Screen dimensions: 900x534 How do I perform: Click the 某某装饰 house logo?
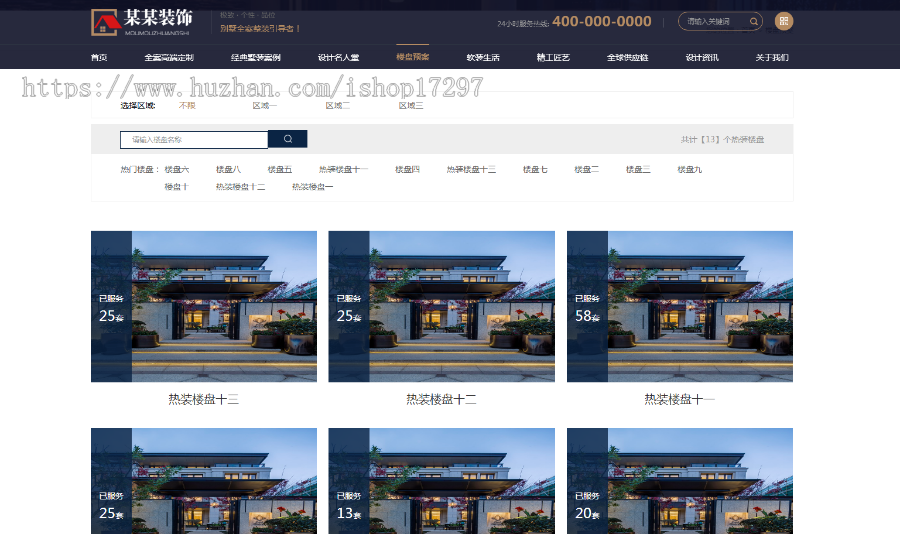pyautogui.click(x=141, y=22)
